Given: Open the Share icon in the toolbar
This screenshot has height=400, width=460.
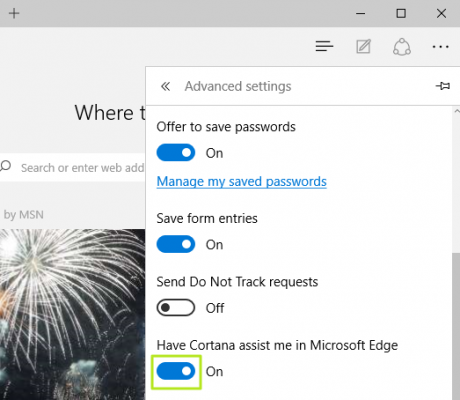Looking at the screenshot, I should point(402,47).
